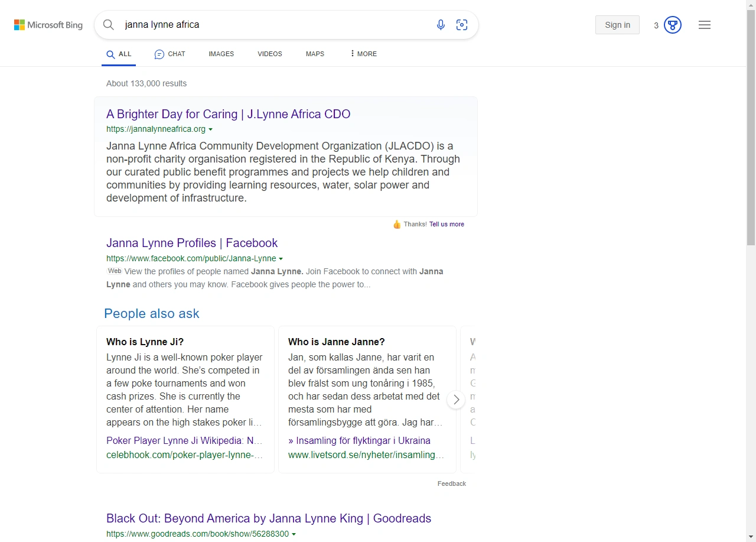The width and height of the screenshot is (756, 542).
Task: Click the Microsoft Bing logo
Action: [x=48, y=25]
